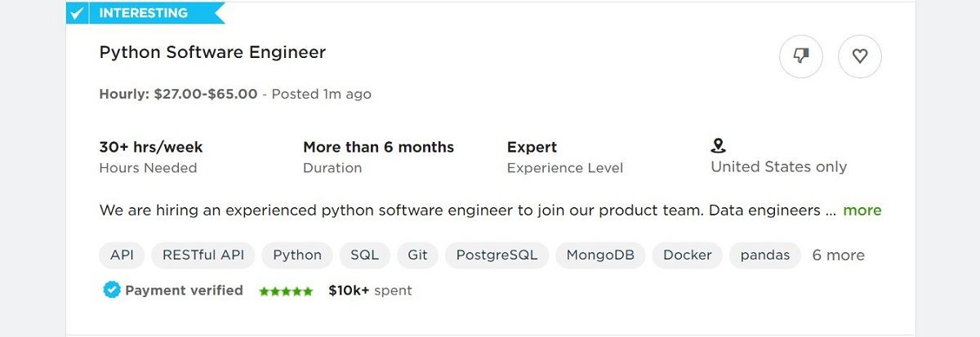The width and height of the screenshot is (980, 337).
Task: Click the MongoDB skill tag
Action: [600, 255]
